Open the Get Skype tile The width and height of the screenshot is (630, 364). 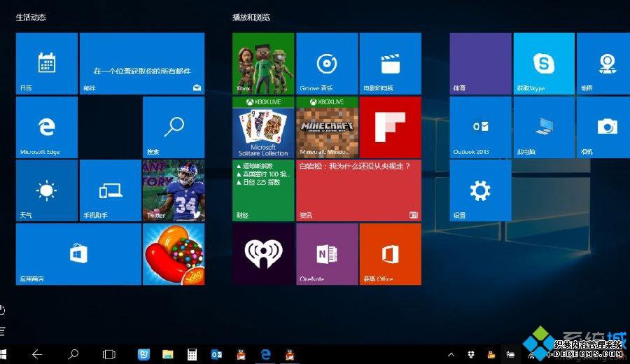[544, 64]
